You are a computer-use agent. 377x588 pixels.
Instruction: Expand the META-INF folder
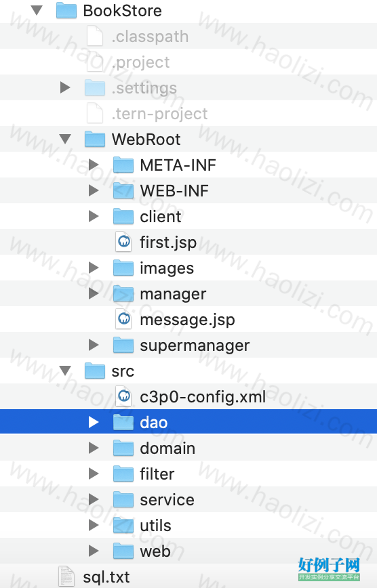(94, 165)
